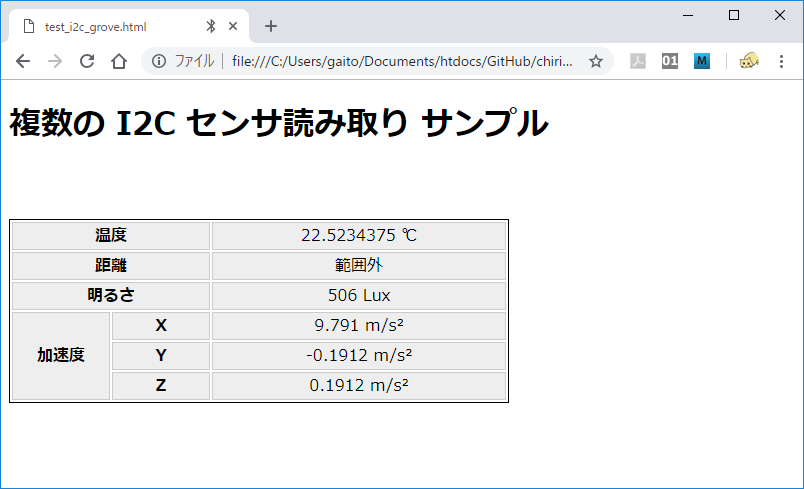Click the blue M extension icon
This screenshot has width=804, height=489.
point(701,61)
